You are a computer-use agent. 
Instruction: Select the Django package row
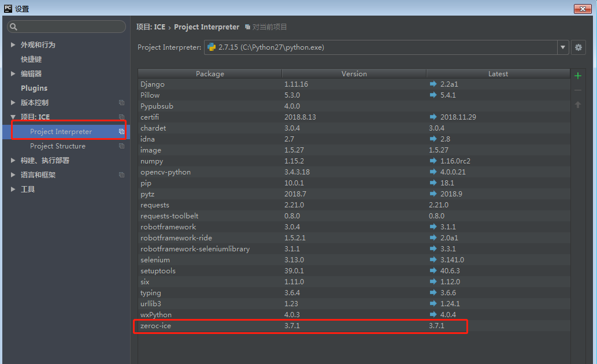354,84
